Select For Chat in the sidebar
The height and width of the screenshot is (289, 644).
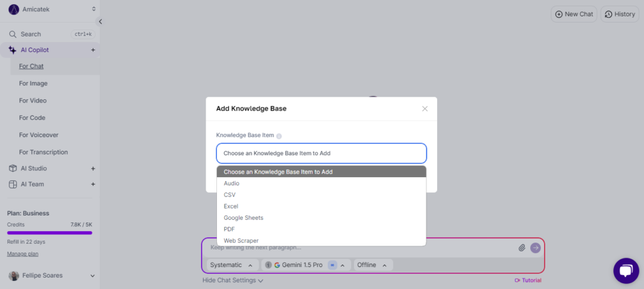(x=31, y=66)
